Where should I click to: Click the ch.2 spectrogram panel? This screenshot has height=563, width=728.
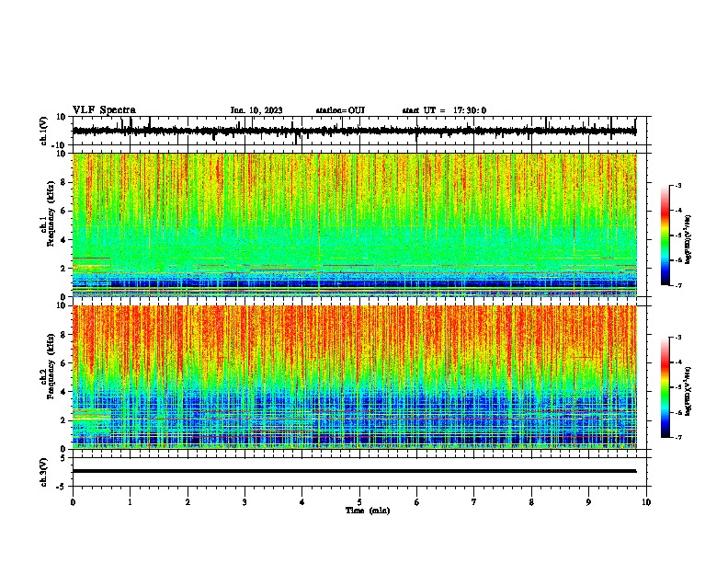(355, 377)
